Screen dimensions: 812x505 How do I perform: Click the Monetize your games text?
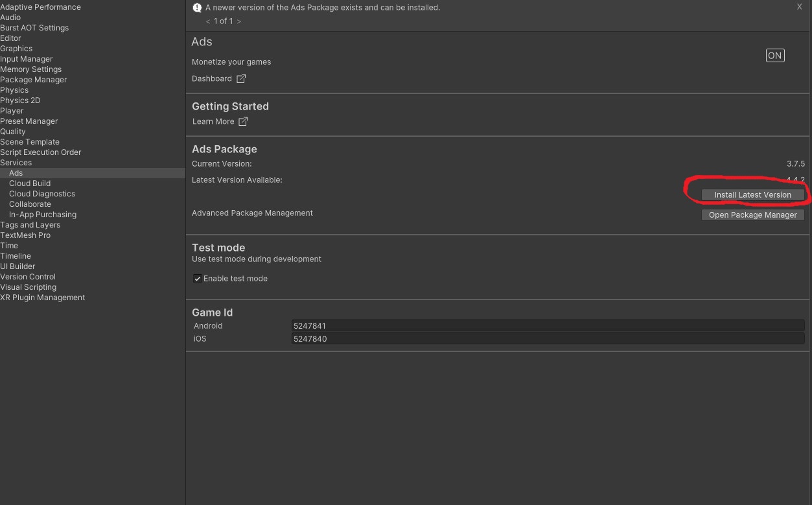[231, 62]
